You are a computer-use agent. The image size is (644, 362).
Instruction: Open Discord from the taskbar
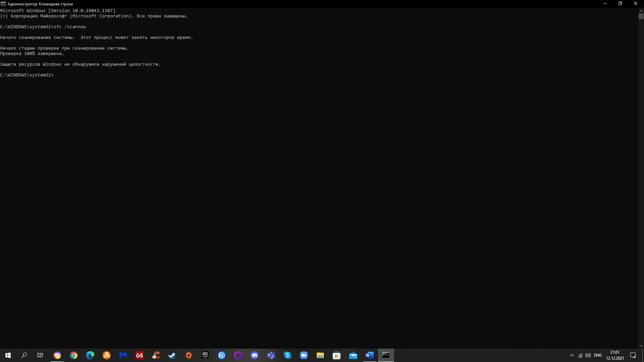coord(255,355)
